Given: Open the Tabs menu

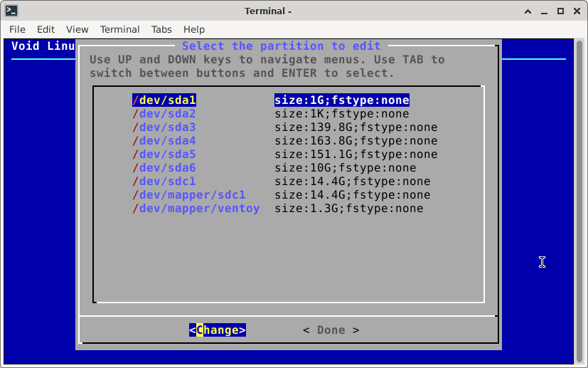Looking at the screenshot, I should [161, 29].
